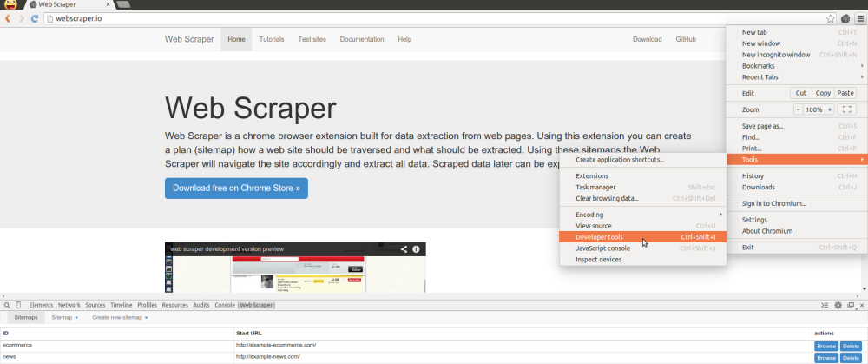Choose Create application shortcuts item
The height and width of the screenshot is (364, 868).
[642, 160]
